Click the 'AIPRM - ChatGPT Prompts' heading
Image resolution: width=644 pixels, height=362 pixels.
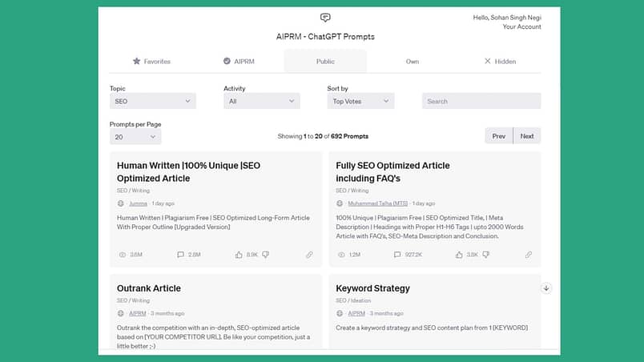point(325,37)
